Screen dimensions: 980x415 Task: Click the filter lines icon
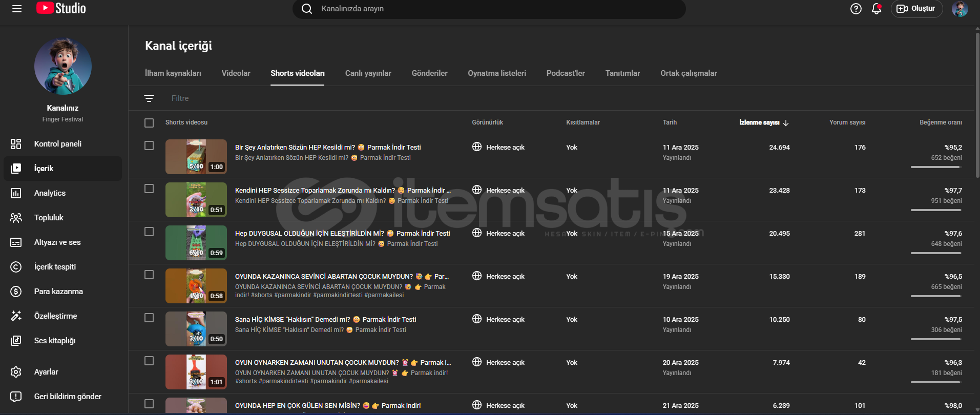coord(149,98)
